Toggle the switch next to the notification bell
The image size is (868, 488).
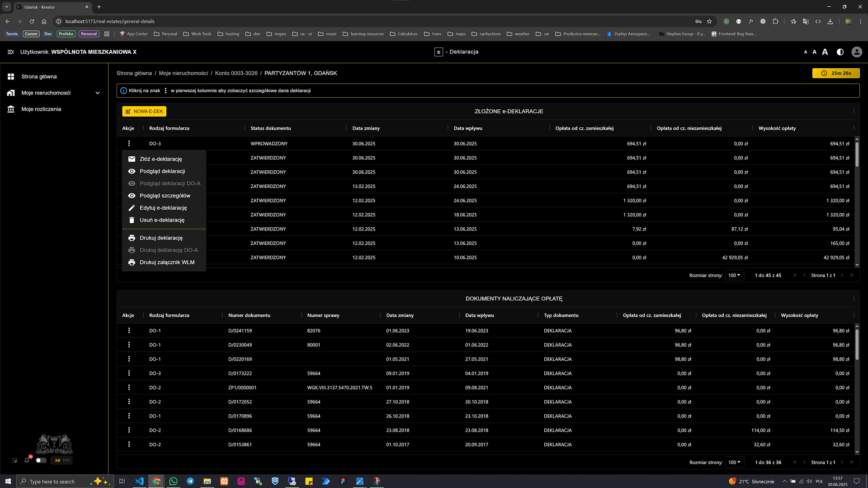tap(41, 460)
